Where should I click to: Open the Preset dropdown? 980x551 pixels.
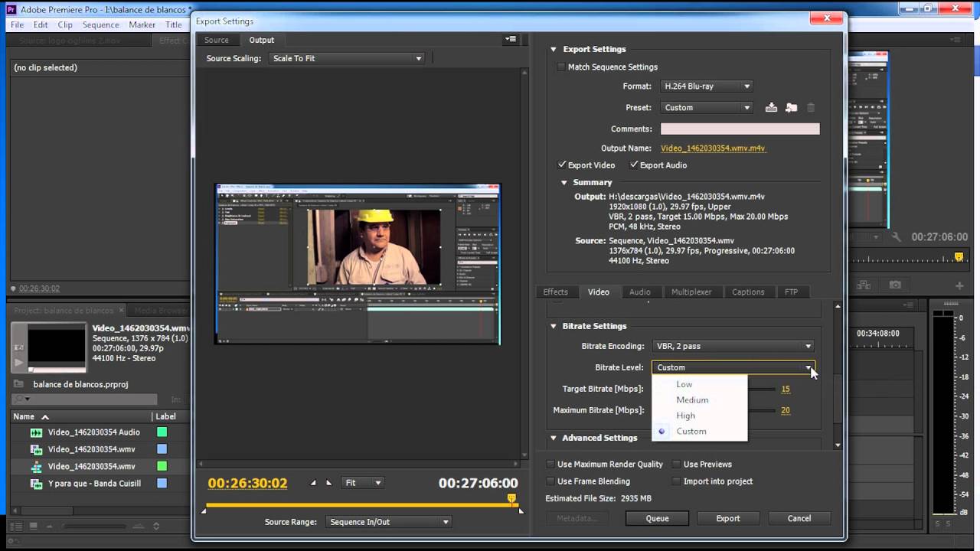pos(706,108)
